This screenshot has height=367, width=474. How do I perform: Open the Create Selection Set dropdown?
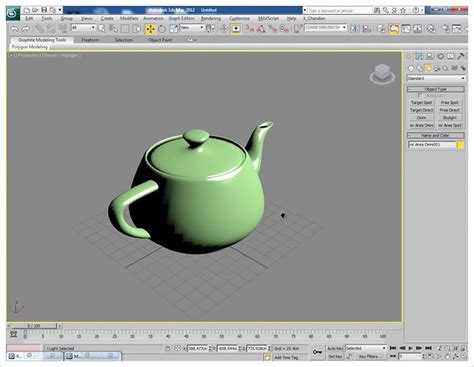tap(326, 28)
